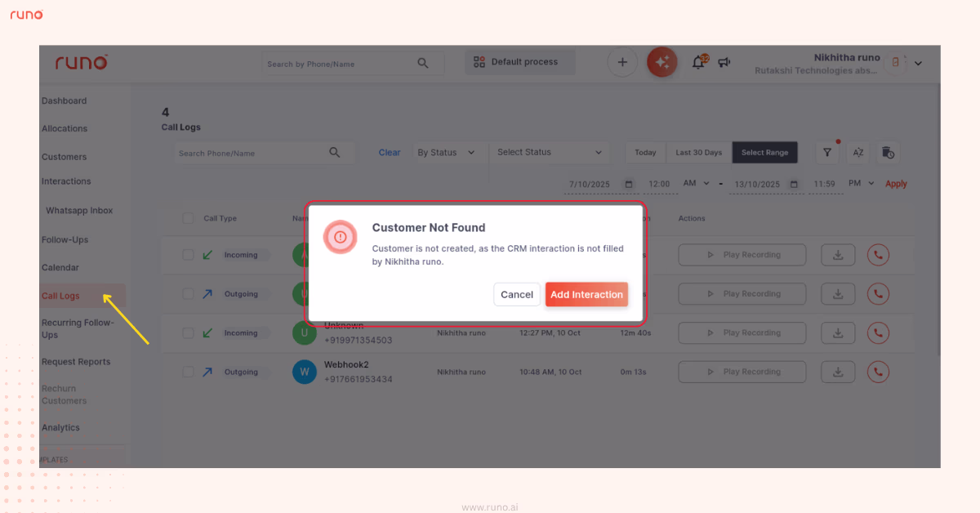This screenshot has height=513, width=980.
Task: Open the auto-delete recordings trash icon
Action: pyautogui.click(x=887, y=152)
